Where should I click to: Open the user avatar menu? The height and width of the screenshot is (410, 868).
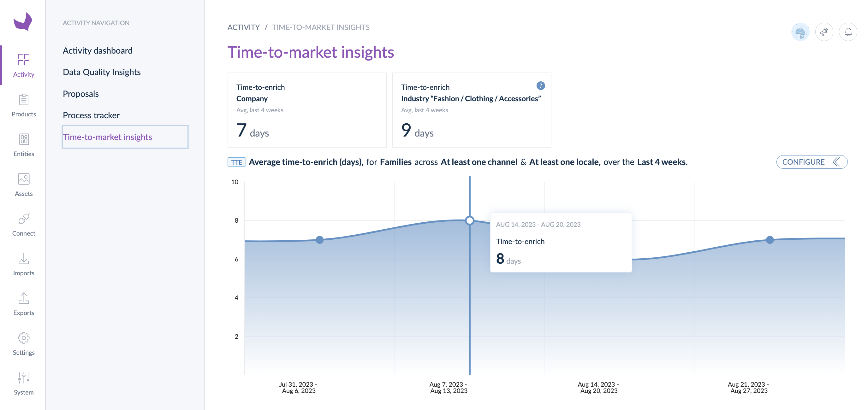(800, 32)
